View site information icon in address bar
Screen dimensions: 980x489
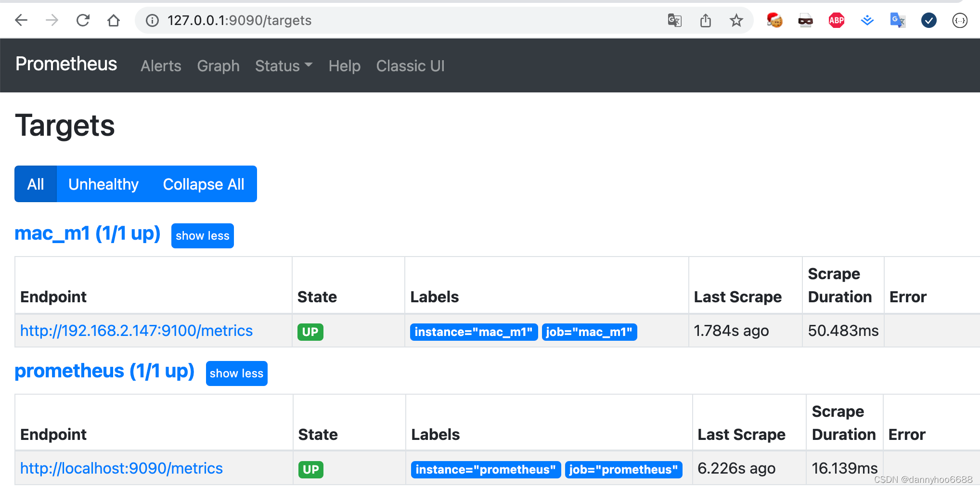[152, 20]
